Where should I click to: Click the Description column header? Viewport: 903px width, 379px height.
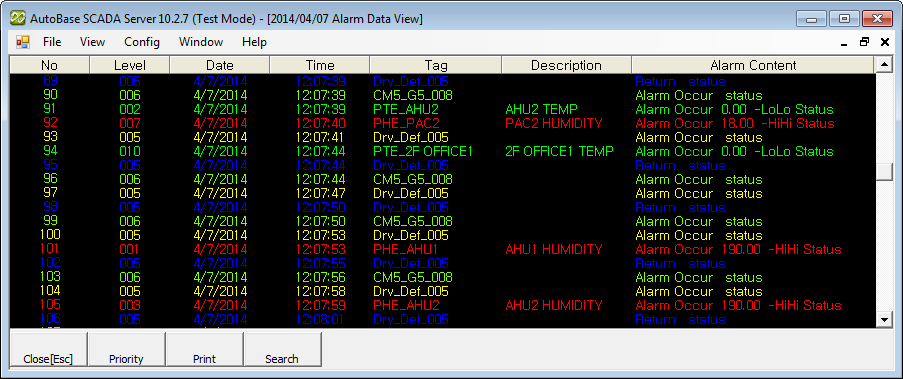(x=567, y=65)
